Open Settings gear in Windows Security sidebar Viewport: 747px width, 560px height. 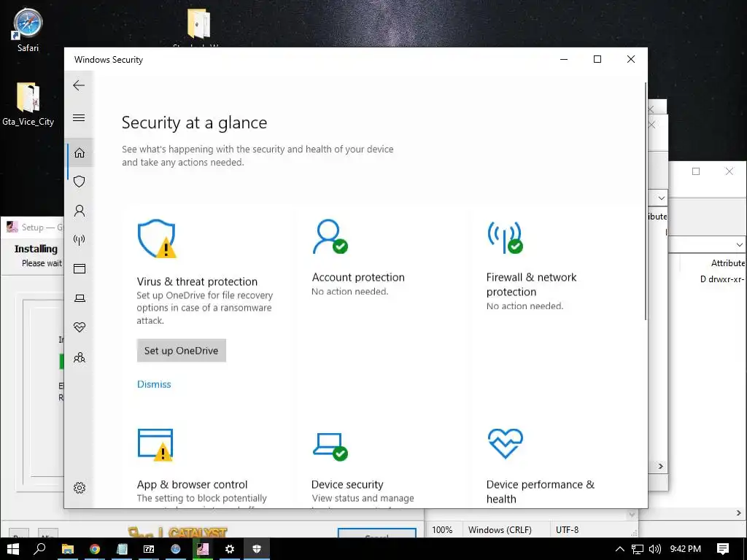(80, 488)
